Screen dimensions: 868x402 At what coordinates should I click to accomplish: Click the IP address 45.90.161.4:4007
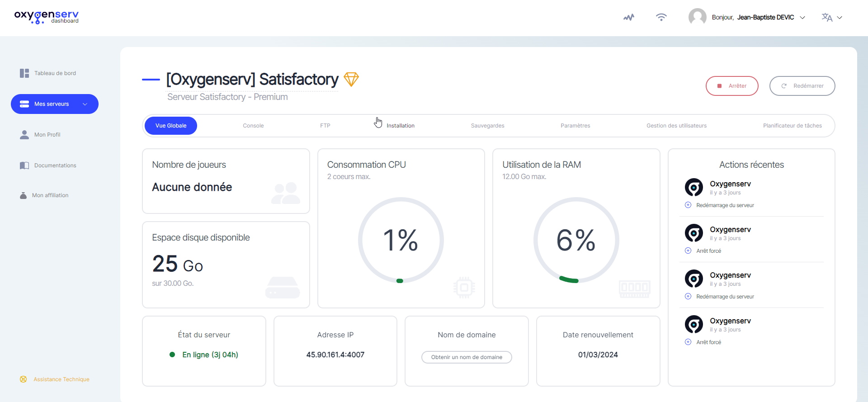(335, 355)
